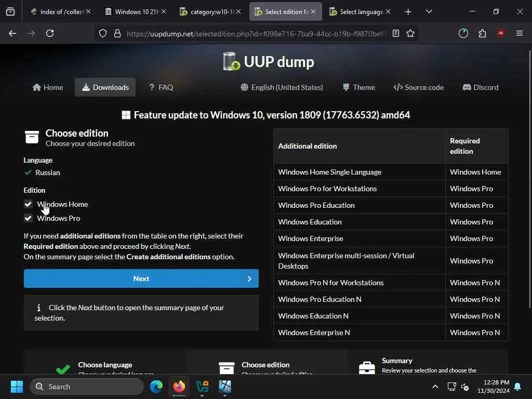Click the site security padlock icon

pos(117,33)
